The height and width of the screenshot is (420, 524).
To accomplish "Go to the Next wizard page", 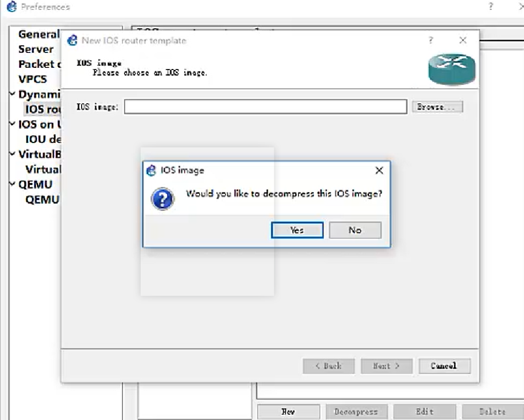I will [387, 366].
